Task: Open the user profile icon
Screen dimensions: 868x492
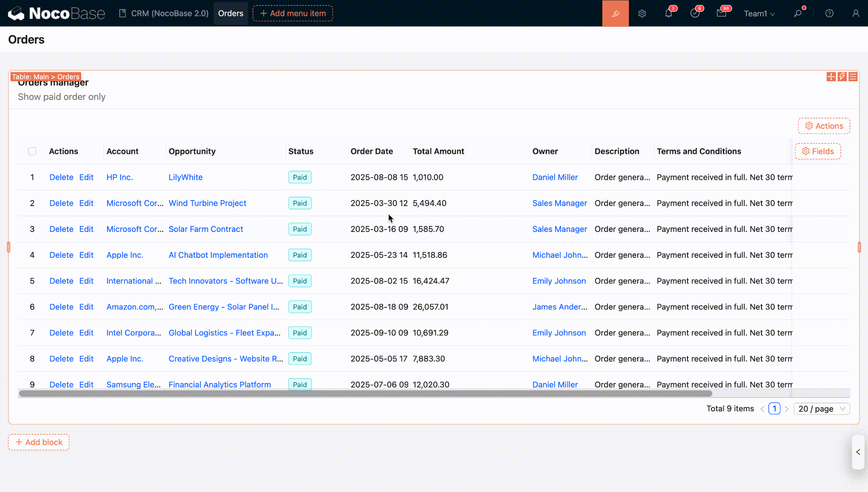Action: click(855, 14)
